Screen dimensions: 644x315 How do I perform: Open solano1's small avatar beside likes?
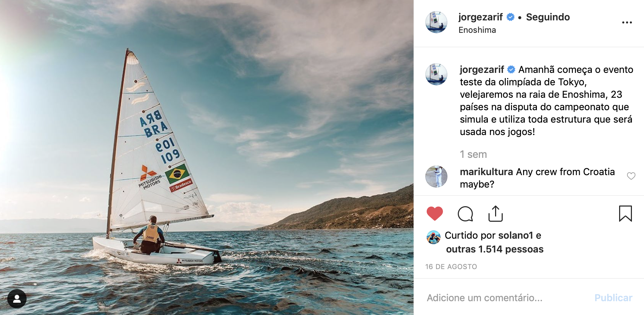click(x=434, y=237)
